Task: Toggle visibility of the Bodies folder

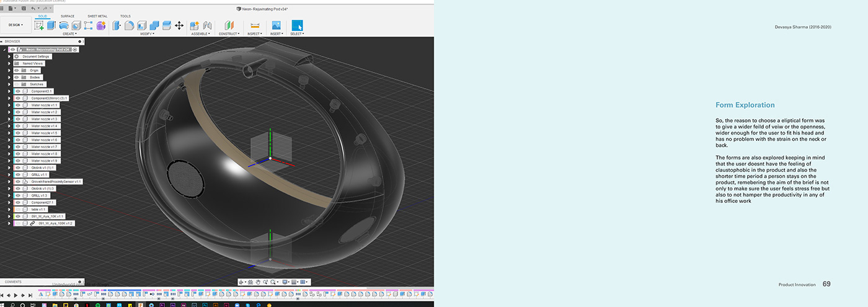Action: click(x=17, y=77)
